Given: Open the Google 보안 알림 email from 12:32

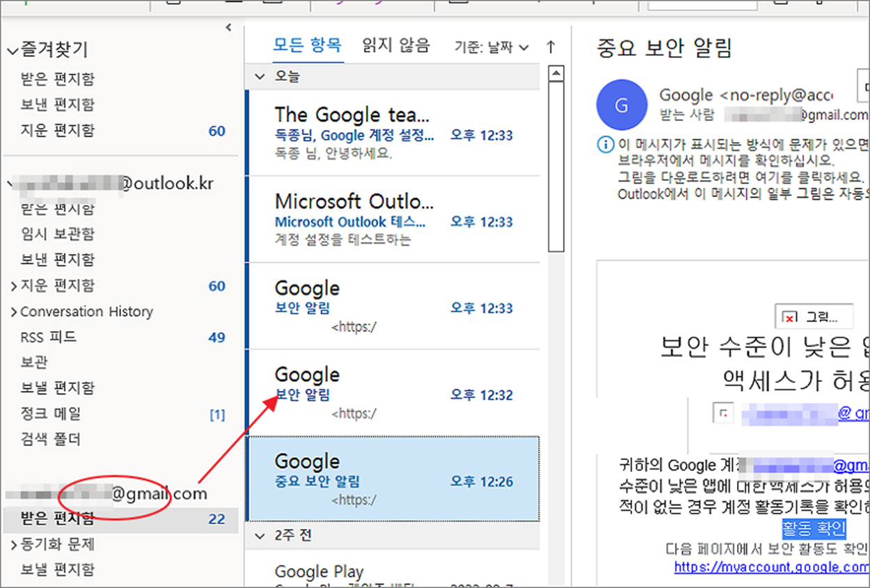Looking at the screenshot, I should [x=393, y=392].
